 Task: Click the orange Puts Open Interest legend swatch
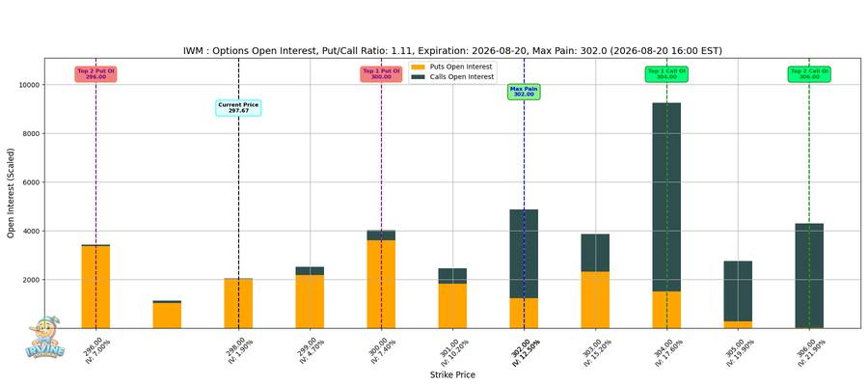(420, 67)
